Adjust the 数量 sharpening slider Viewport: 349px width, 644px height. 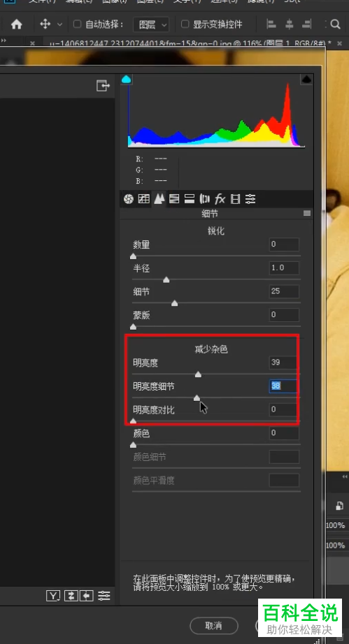click(x=133, y=256)
